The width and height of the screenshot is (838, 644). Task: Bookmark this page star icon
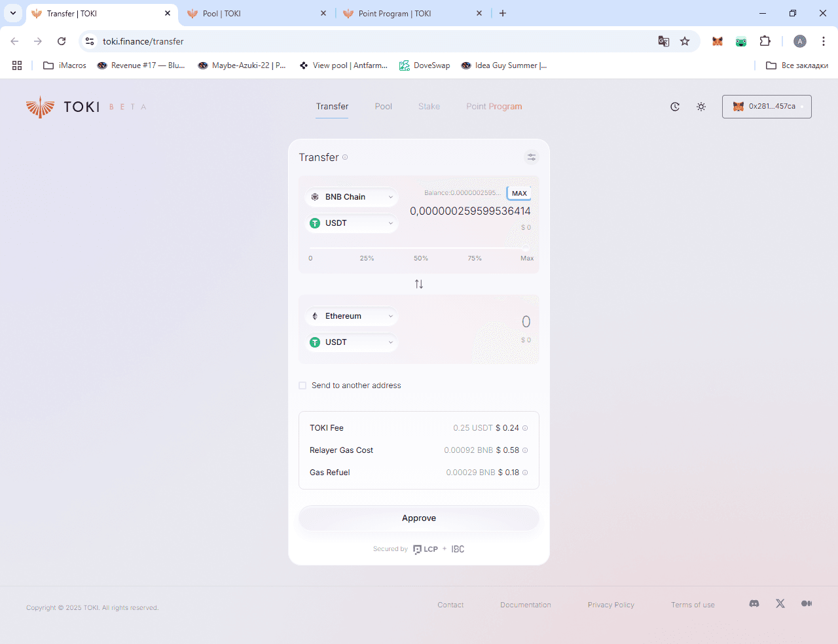click(x=685, y=41)
